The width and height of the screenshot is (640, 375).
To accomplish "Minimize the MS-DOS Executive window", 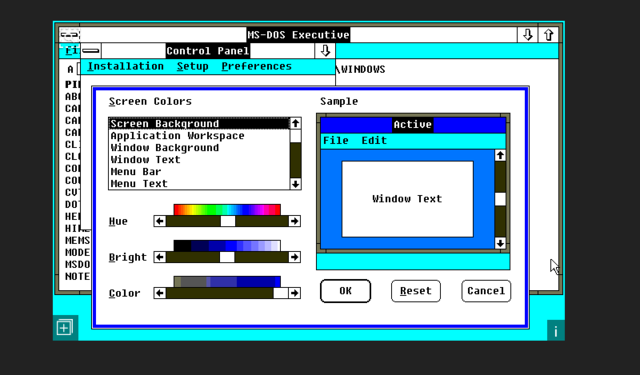I will click(527, 35).
